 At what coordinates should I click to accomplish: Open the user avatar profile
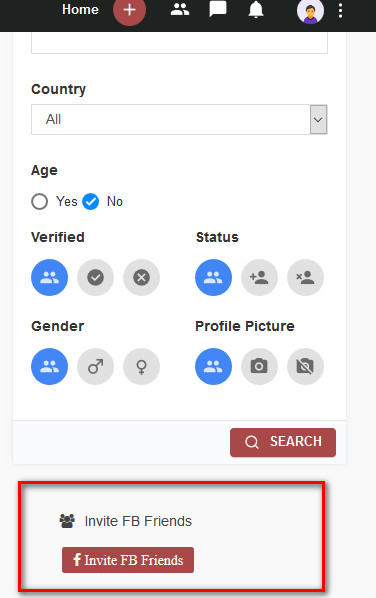[x=310, y=11]
